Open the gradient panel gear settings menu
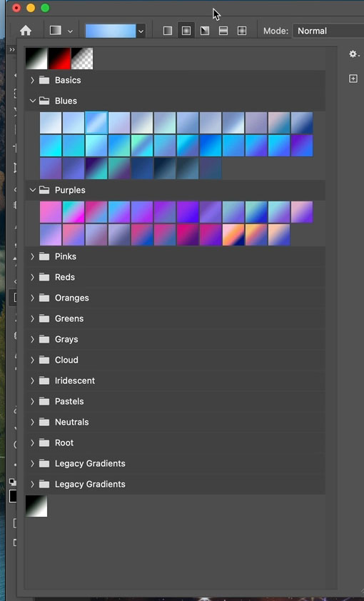Image resolution: width=364 pixels, height=601 pixels. click(353, 54)
